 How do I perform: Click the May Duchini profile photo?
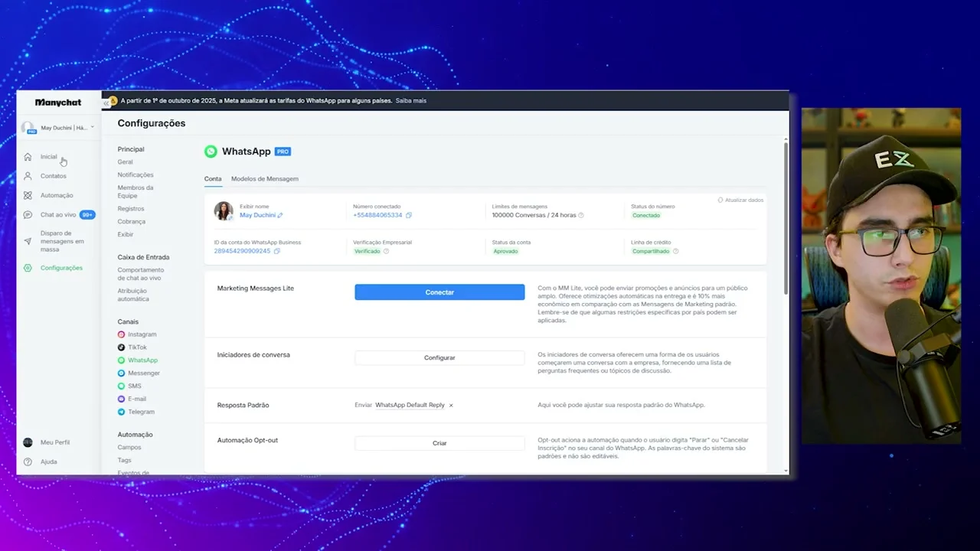pos(224,211)
